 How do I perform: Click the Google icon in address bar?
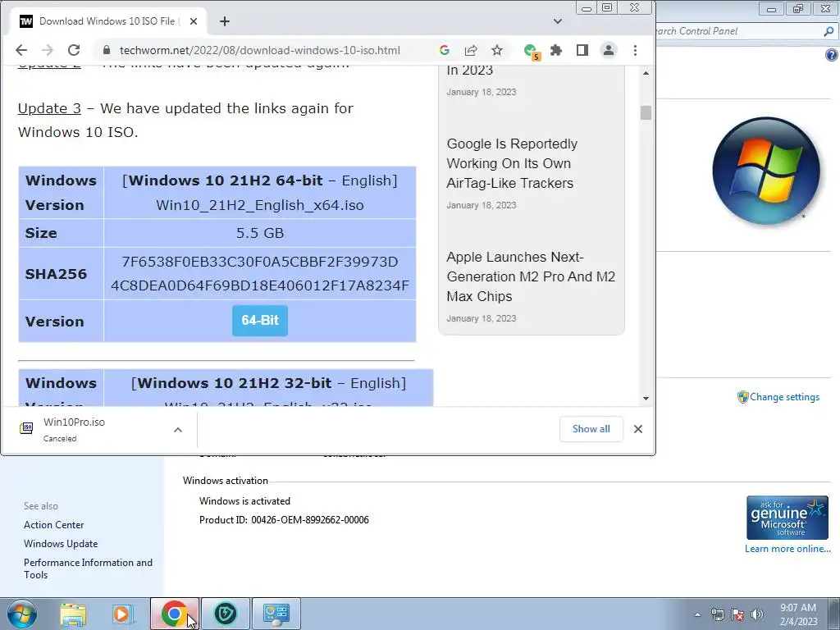(444, 50)
